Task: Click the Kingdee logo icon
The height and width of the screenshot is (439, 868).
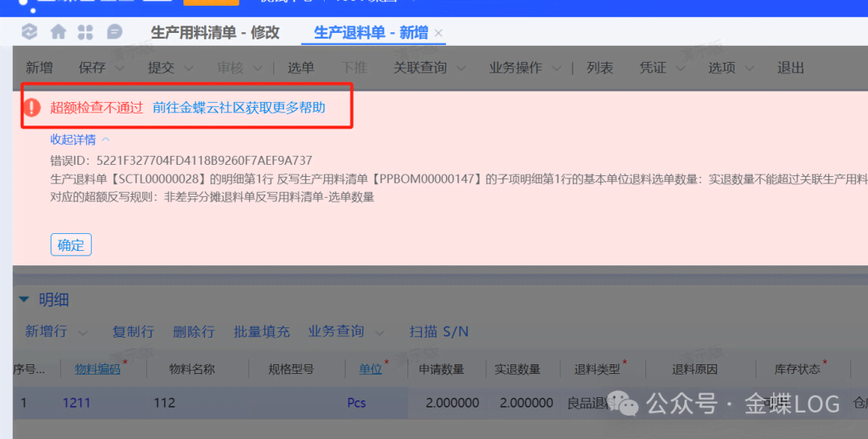Action: coord(30,32)
